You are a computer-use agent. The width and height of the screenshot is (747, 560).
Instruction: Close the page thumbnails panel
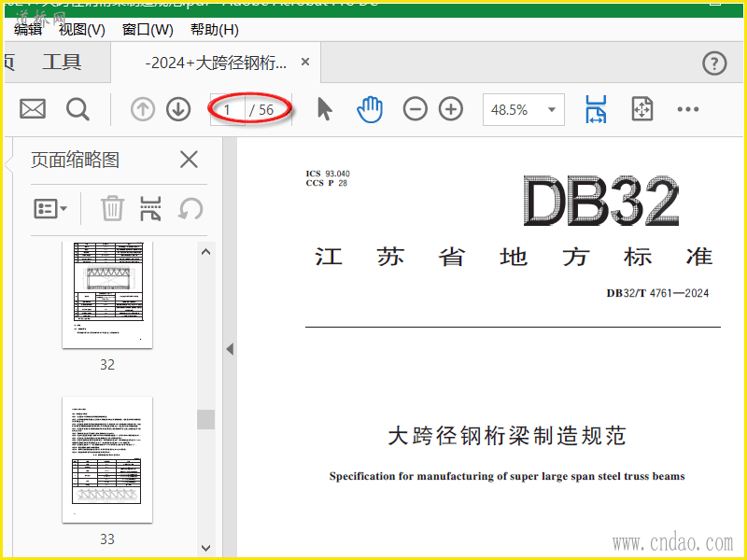click(189, 160)
